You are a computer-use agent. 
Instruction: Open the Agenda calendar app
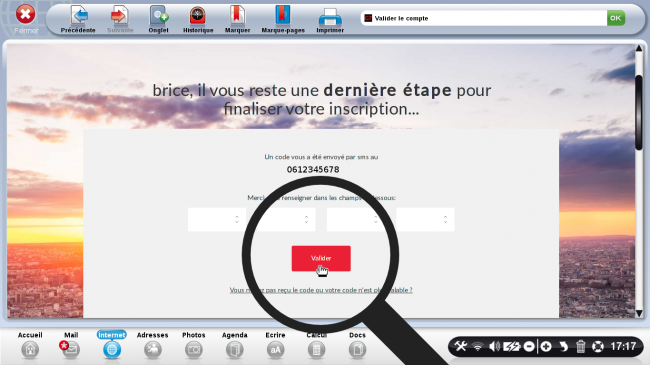click(x=235, y=345)
